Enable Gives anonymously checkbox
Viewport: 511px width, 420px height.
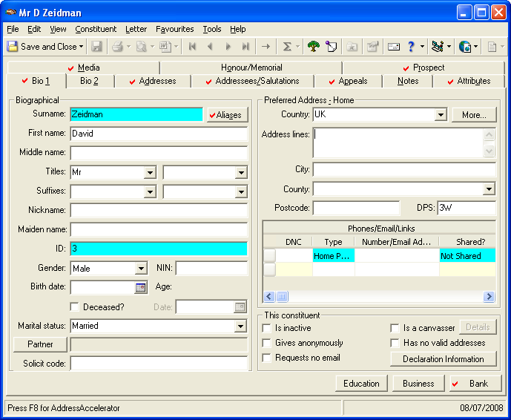[266, 343]
